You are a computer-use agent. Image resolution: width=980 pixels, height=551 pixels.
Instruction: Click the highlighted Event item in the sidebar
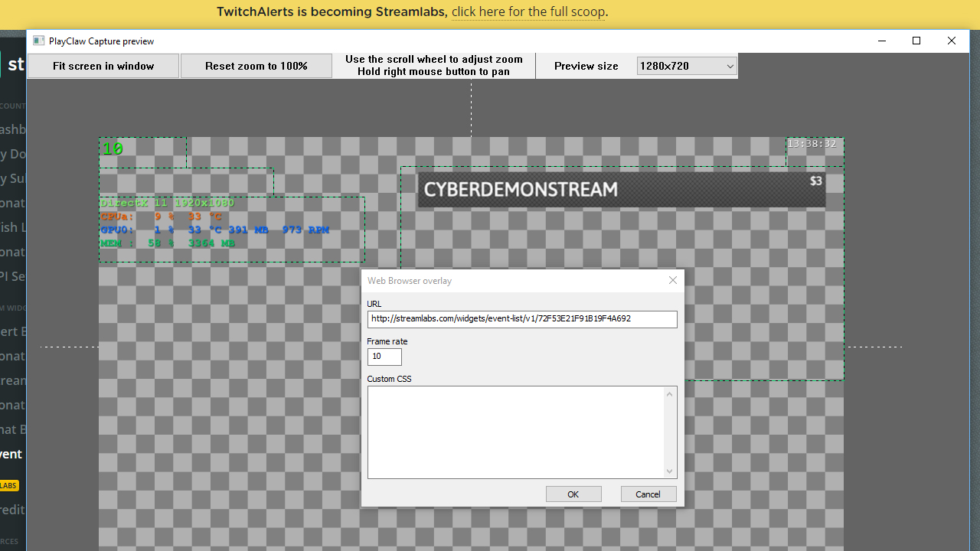click(x=10, y=453)
